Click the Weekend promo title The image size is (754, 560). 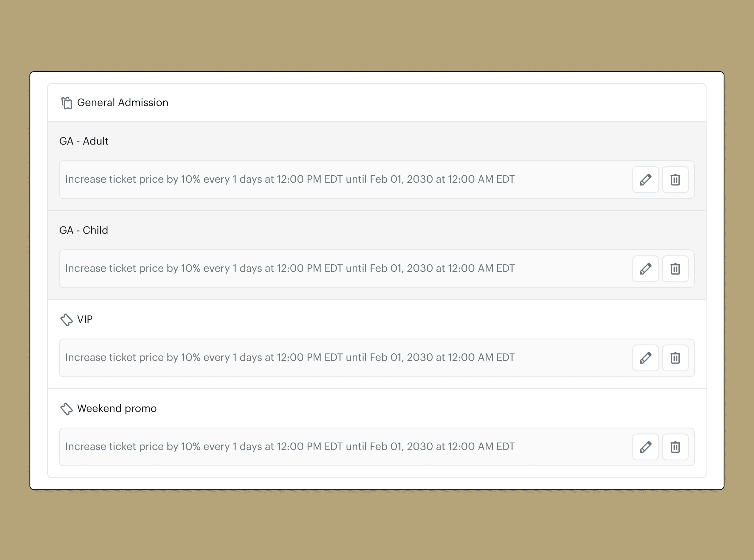(x=117, y=408)
